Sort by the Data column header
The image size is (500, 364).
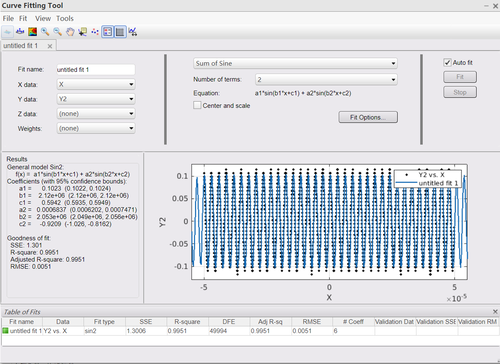click(x=63, y=322)
